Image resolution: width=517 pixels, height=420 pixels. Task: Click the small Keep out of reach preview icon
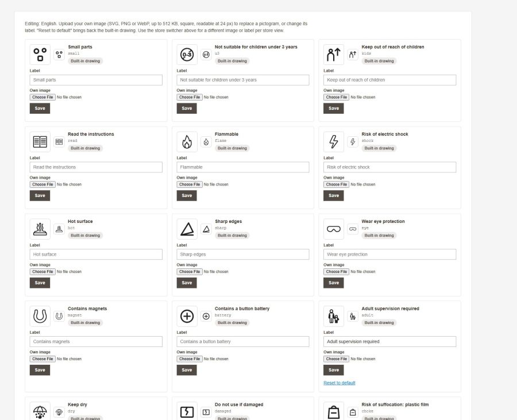353,55
